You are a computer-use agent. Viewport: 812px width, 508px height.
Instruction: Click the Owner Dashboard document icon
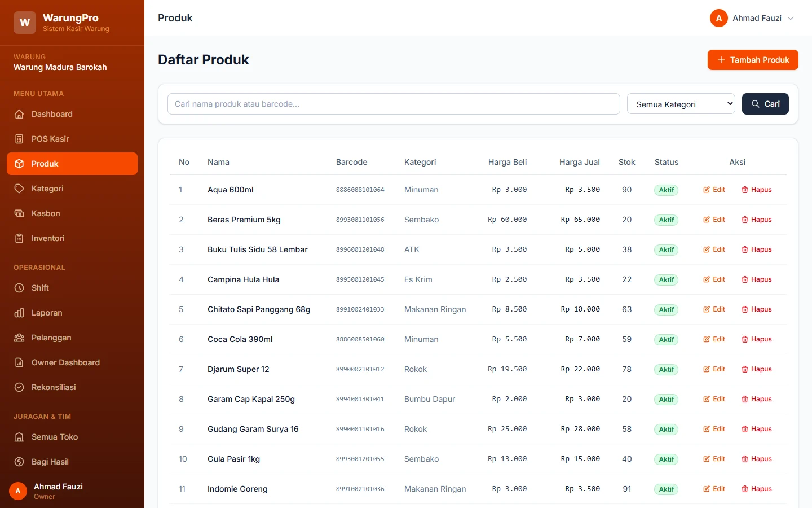point(19,362)
